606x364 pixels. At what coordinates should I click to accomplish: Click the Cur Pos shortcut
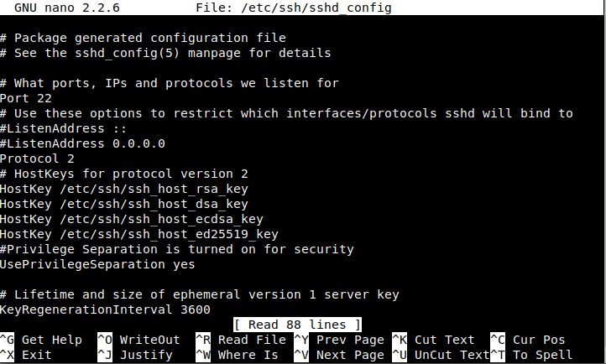click(x=539, y=340)
